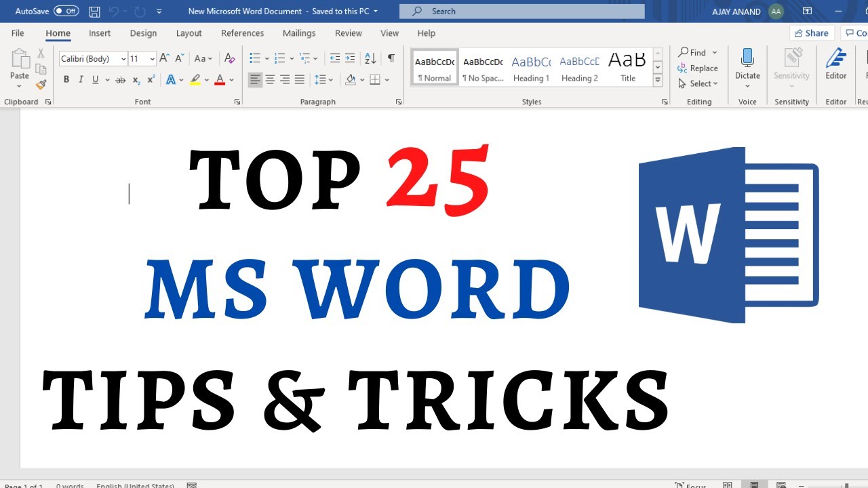Click the Copy icon in Clipboard group
Viewport: 868px width, 488px height.
[x=41, y=69]
